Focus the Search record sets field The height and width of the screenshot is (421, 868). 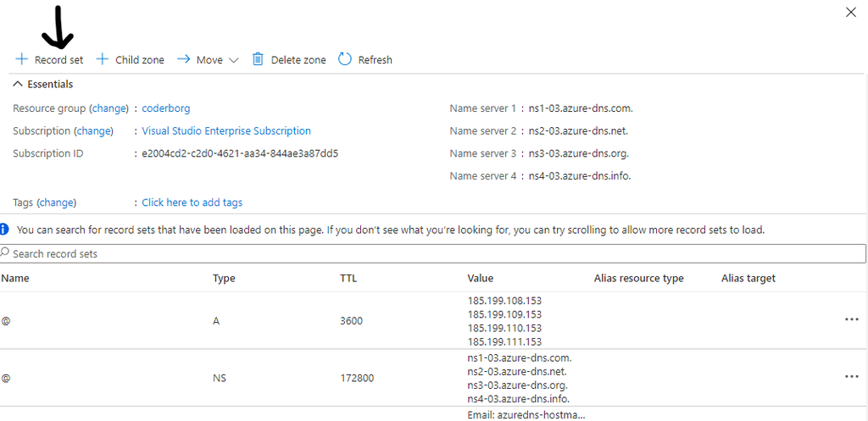tap(424, 254)
